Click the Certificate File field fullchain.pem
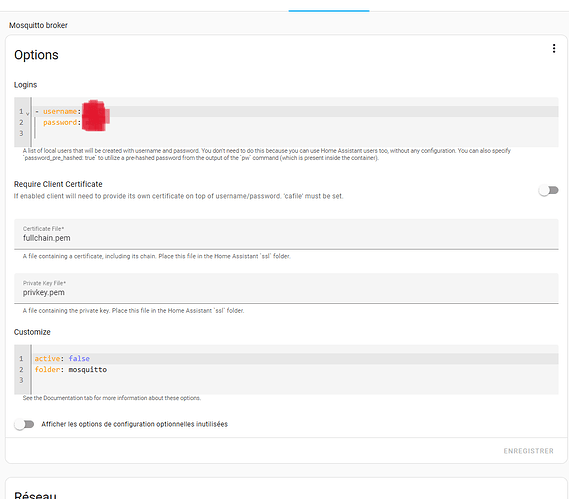This screenshot has height=499, width=569. [286, 234]
